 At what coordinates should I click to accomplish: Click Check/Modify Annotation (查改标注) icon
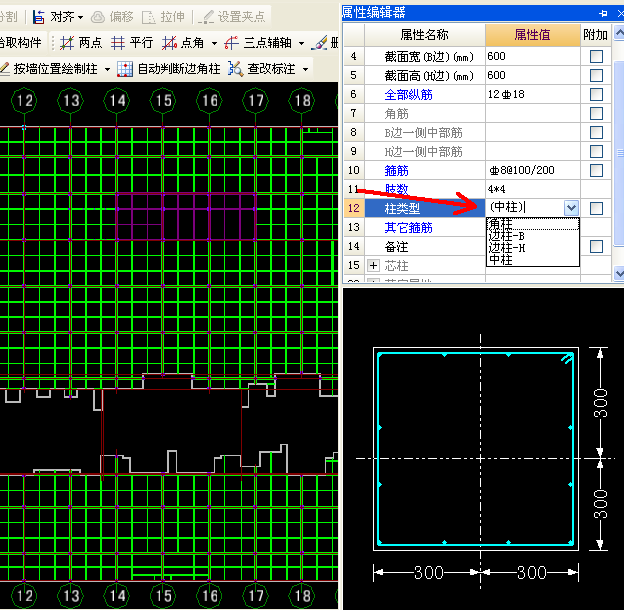pyautogui.click(x=236, y=69)
